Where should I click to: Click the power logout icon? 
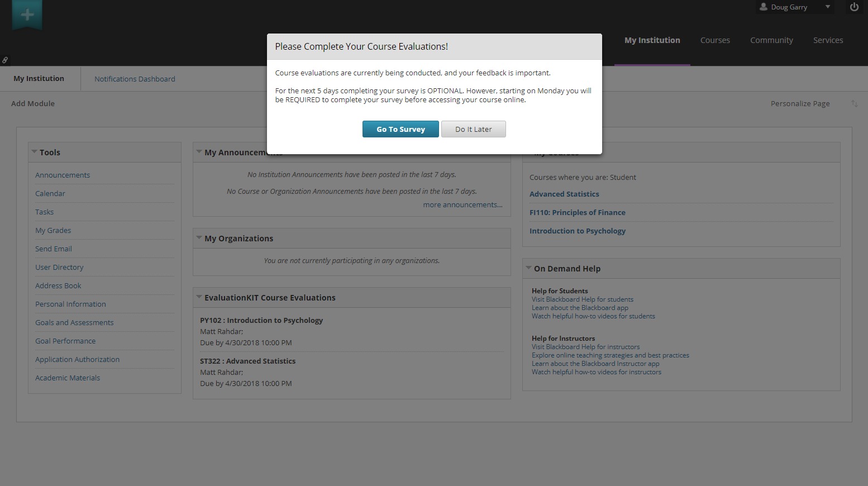click(854, 7)
